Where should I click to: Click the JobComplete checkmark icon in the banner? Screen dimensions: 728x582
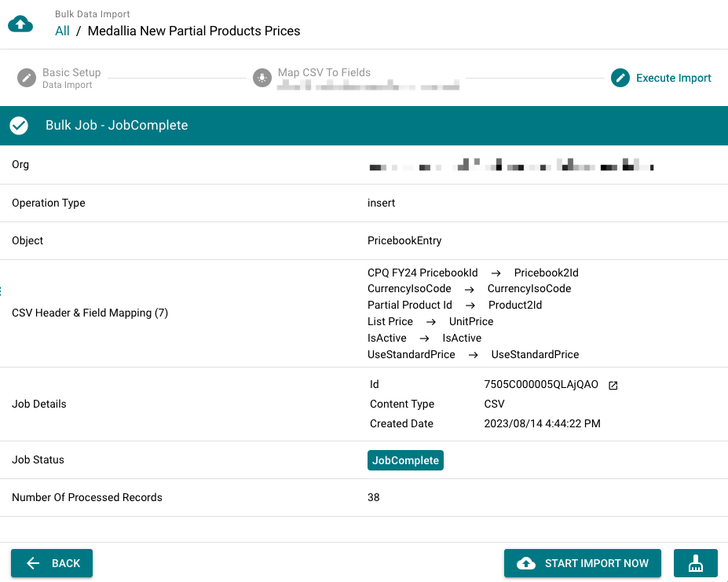[x=19, y=126]
